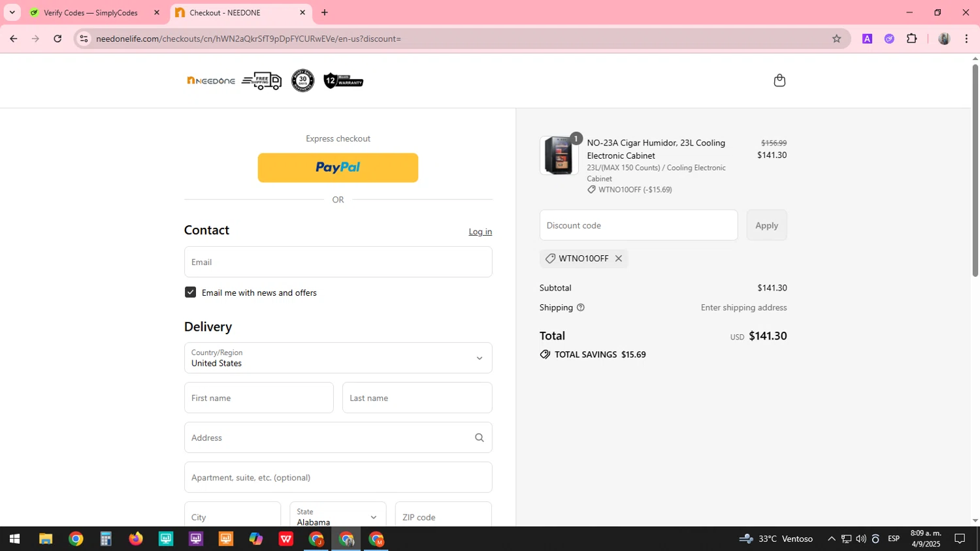
Task: Click the Enter shipping address text
Action: [x=743, y=307]
